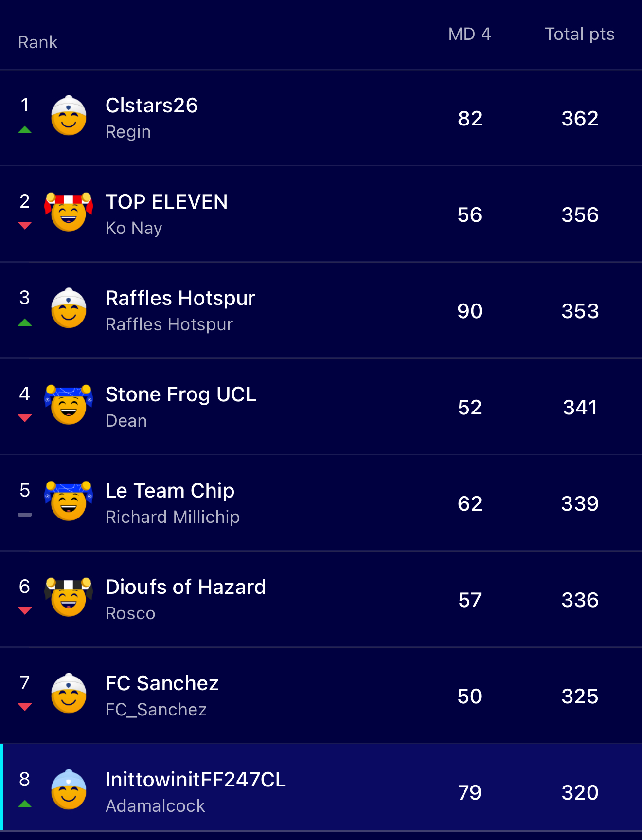
Task: Tap the grey no-change dash at rank 5
Action: coord(25,515)
